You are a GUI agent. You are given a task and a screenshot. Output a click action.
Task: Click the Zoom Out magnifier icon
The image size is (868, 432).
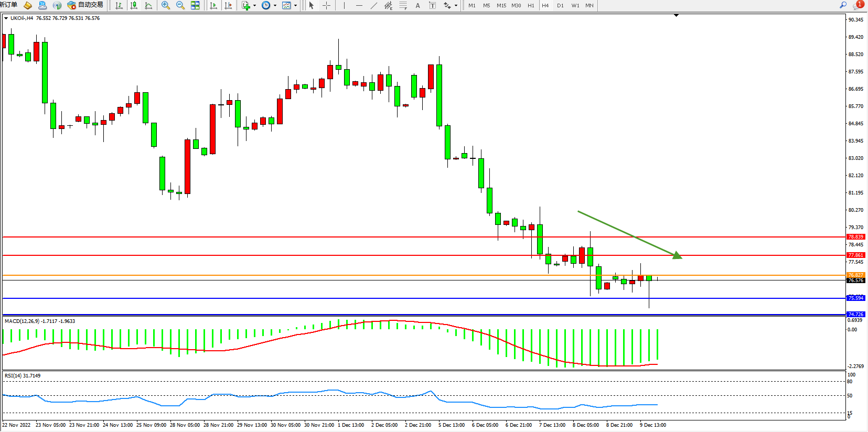pyautogui.click(x=180, y=5)
